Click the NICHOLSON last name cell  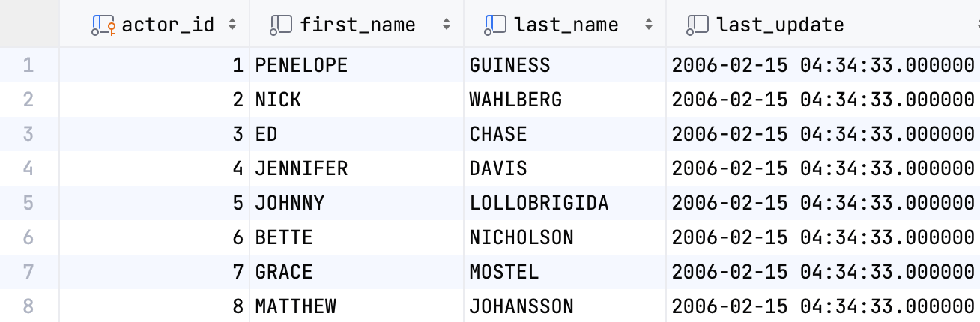(x=521, y=237)
